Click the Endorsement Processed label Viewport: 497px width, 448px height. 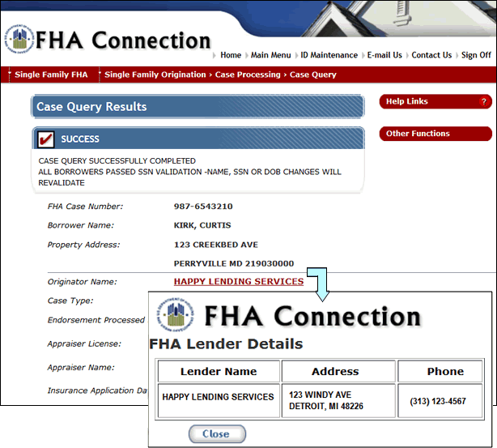coord(96,320)
